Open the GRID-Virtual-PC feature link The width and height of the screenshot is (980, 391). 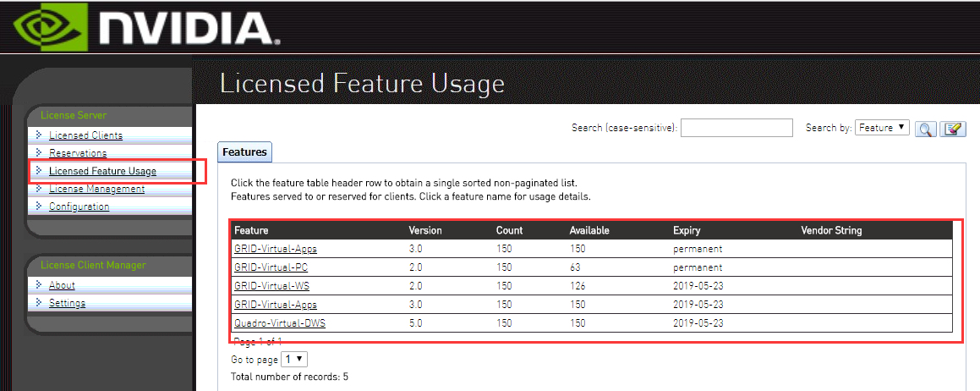tap(271, 267)
